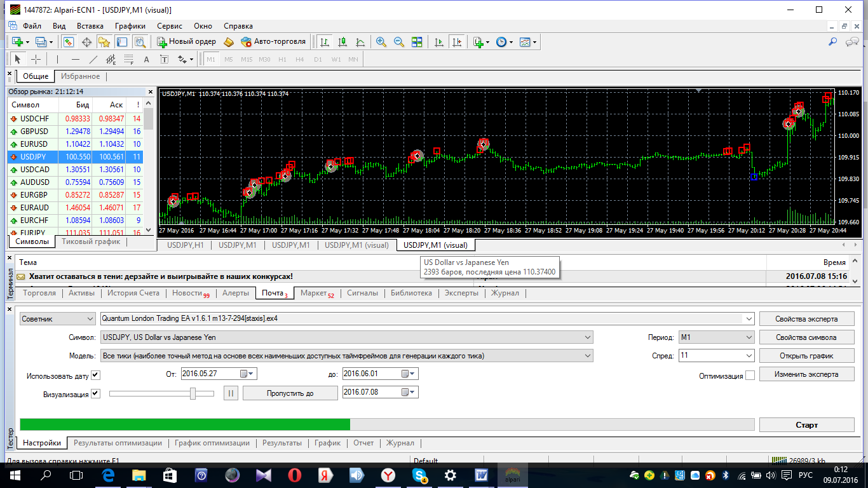This screenshot has width=868, height=488.
Task: Select the Fibonacci retracement tool
Action: click(128, 59)
